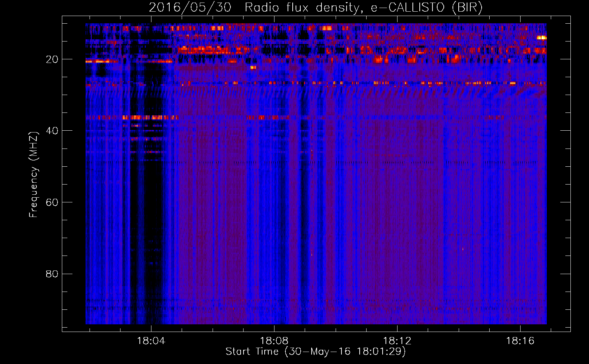Image resolution: width=589 pixels, height=364 pixels.
Task: Click the "18:16" time tick label
Action: click(520, 341)
